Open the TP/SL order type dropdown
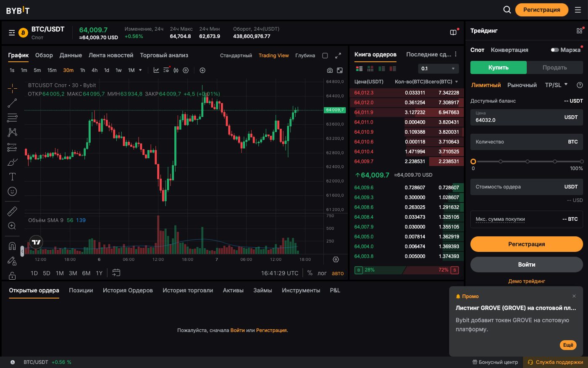 pyautogui.click(x=556, y=85)
